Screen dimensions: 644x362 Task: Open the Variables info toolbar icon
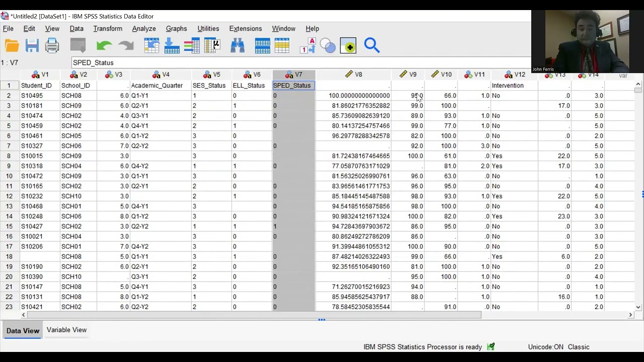(x=192, y=46)
